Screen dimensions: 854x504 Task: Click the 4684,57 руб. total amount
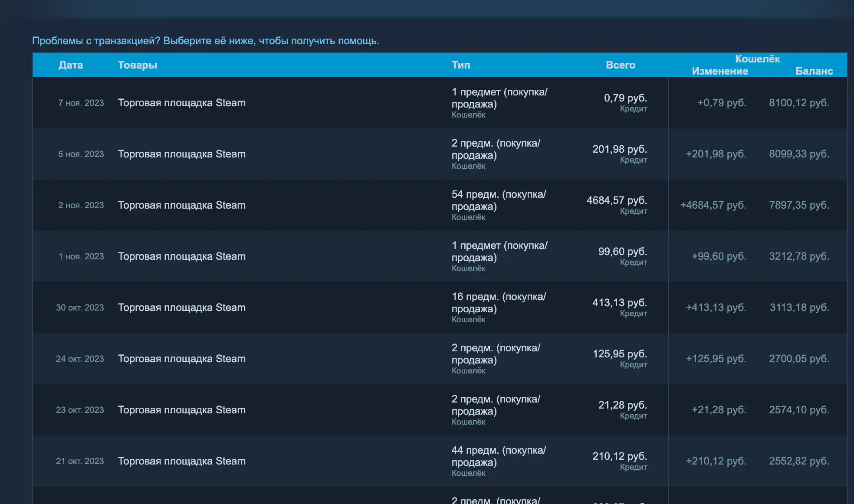point(617,200)
